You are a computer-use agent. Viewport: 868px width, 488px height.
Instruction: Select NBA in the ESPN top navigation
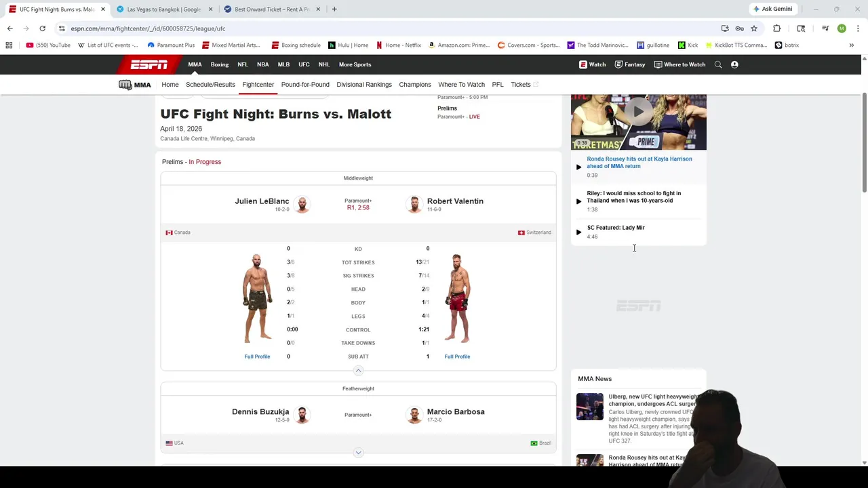pyautogui.click(x=262, y=64)
